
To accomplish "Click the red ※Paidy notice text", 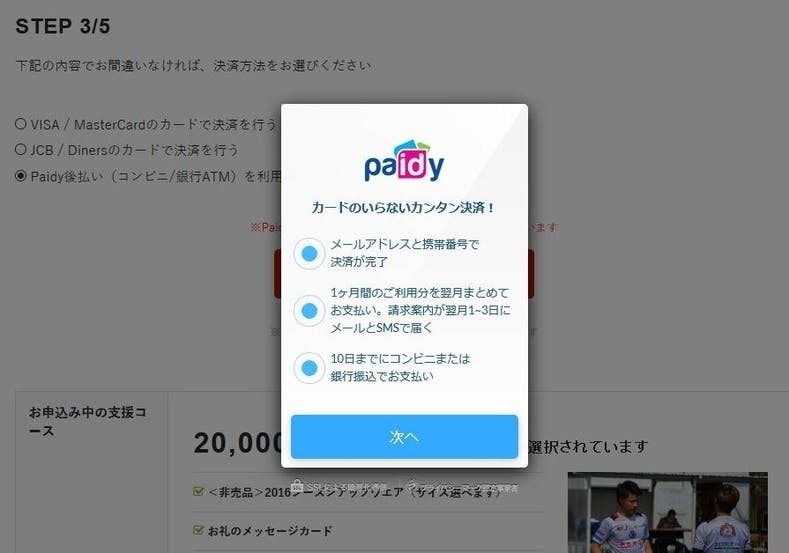I will (265, 227).
